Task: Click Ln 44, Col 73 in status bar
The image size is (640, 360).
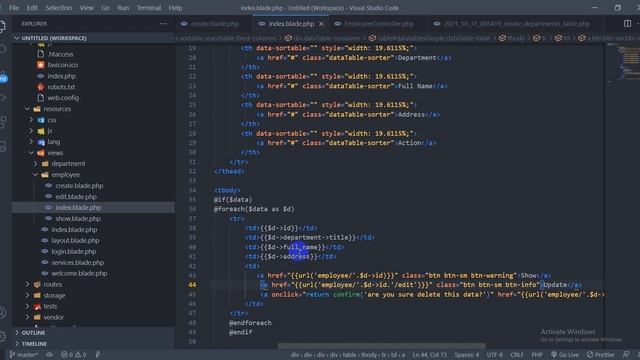Action: coord(429,355)
